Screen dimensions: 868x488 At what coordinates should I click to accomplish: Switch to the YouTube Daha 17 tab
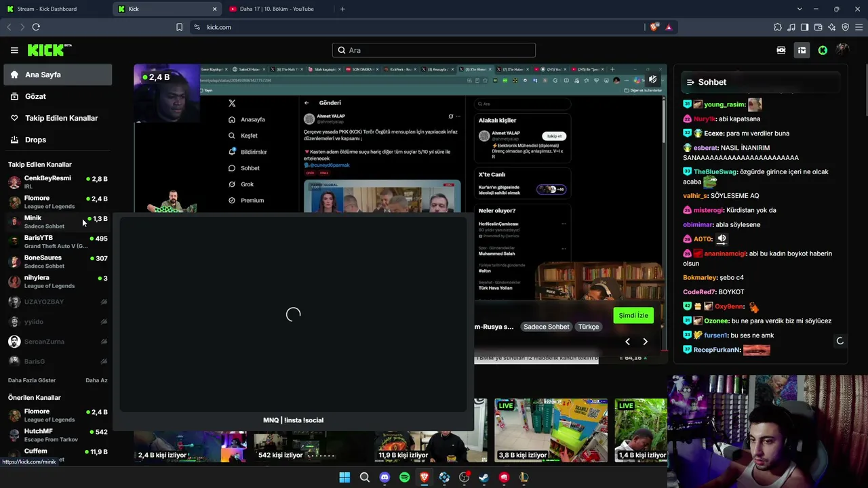278,9
